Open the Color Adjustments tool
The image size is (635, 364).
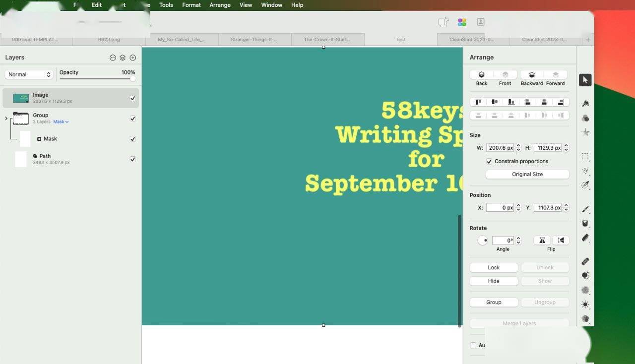click(x=585, y=118)
